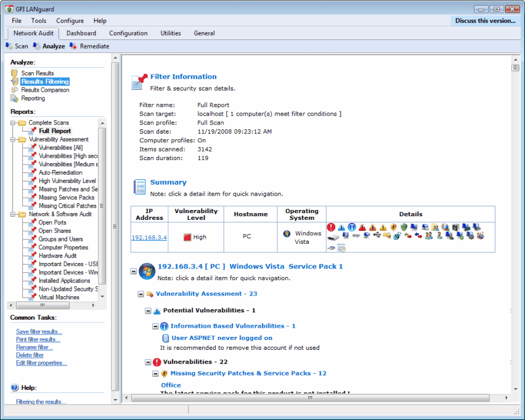Open the General tab
This screenshot has width=525, height=420.
[204, 33]
